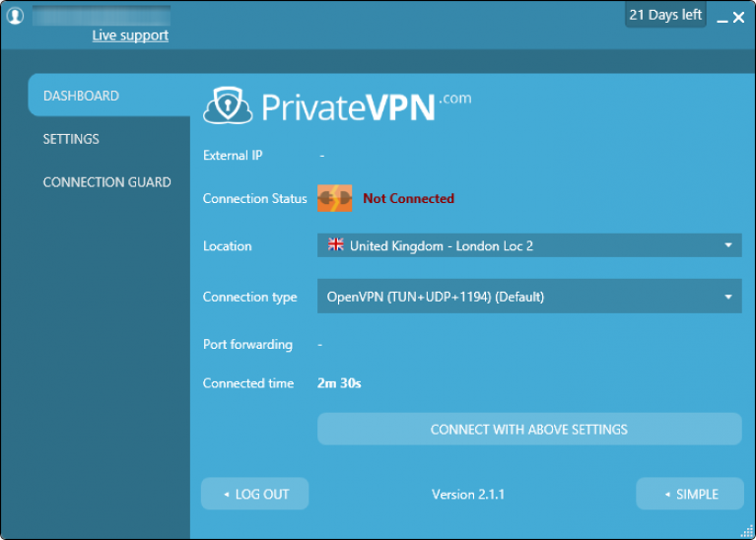Grab the window resize grip

[746, 531]
